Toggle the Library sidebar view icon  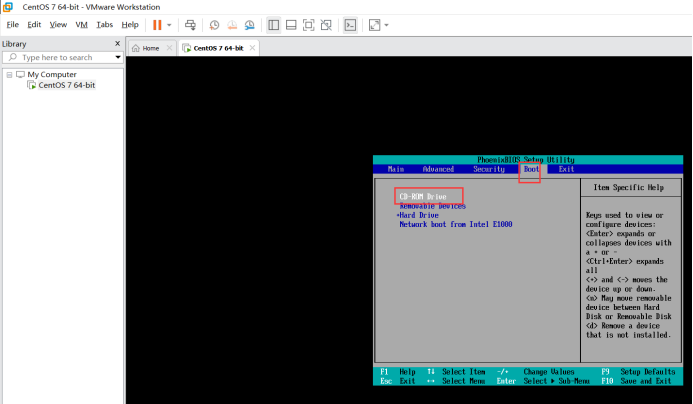275,24
